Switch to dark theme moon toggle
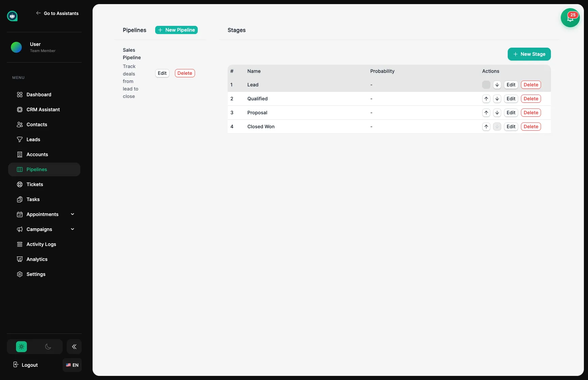The image size is (588, 380). pyautogui.click(x=48, y=347)
